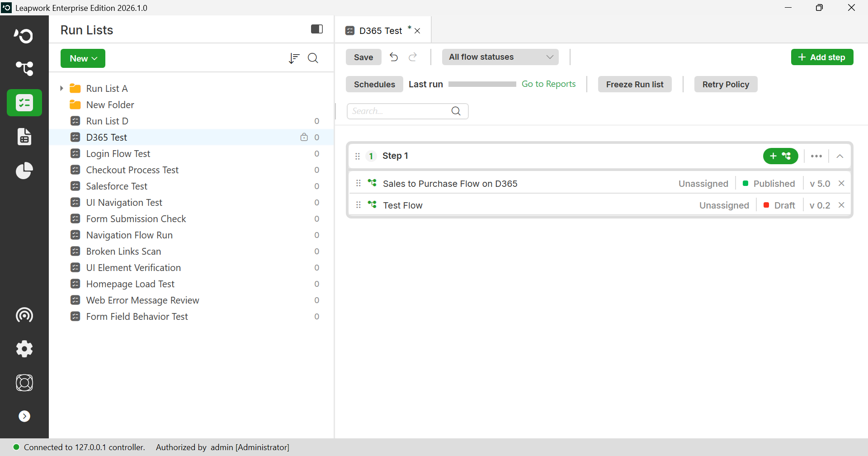The image size is (868, 456).
Task: Add a flow to Step 1
Action: tap(780, 156)
